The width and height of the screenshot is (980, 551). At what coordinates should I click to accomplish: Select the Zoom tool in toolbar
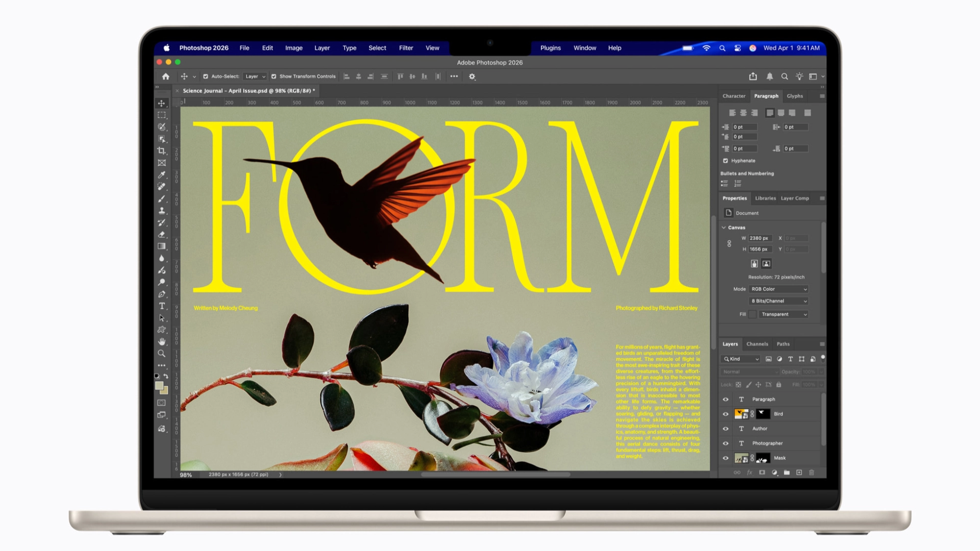click(x=162, y=354)
